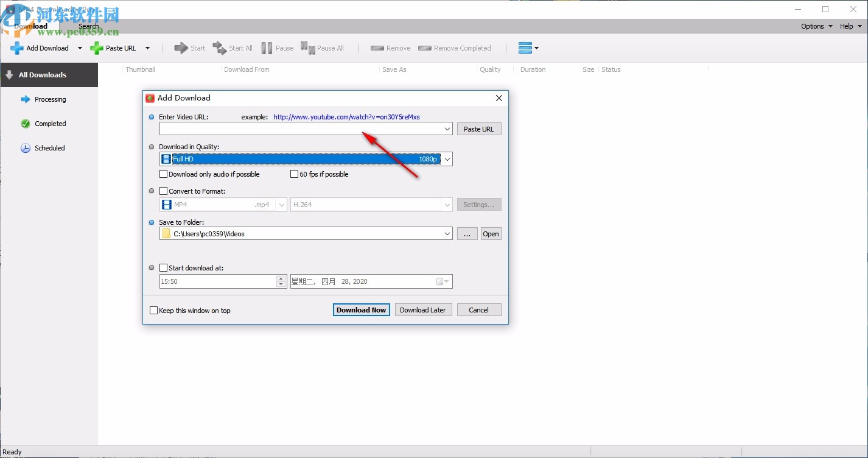Enable Keep this window on top
The image size is (868, 458).
pyautogui.click(x=154, y=310)
